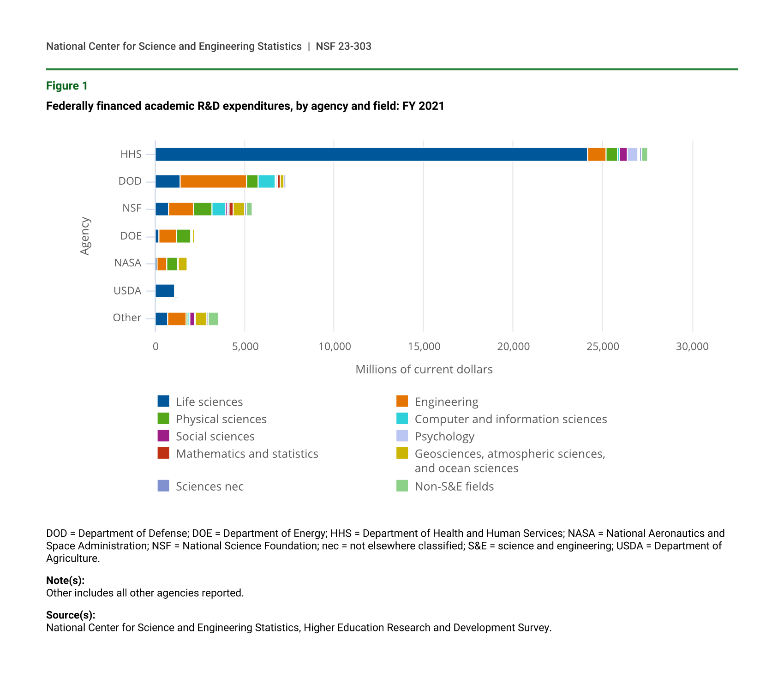Toggle Computer and information sciences legend label
The width and height of the screenshot is (784, 684).
pos(510,419)
